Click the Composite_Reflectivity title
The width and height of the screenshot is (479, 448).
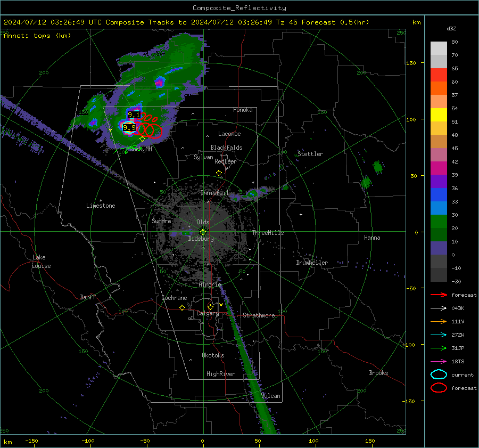(x=240, y=8)
